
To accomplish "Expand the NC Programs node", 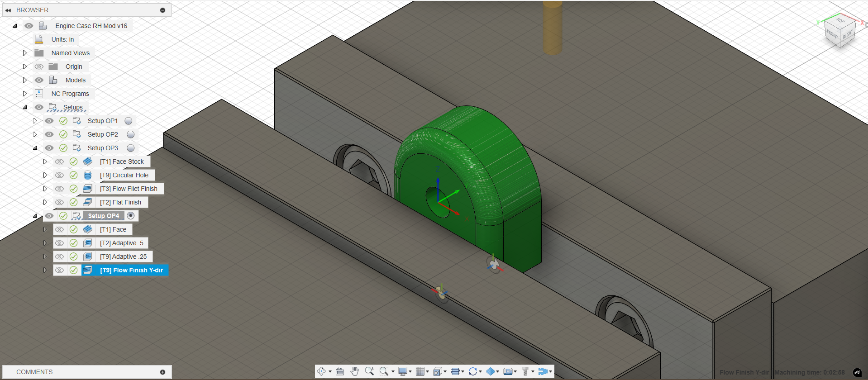I will [x=25, y=94].
